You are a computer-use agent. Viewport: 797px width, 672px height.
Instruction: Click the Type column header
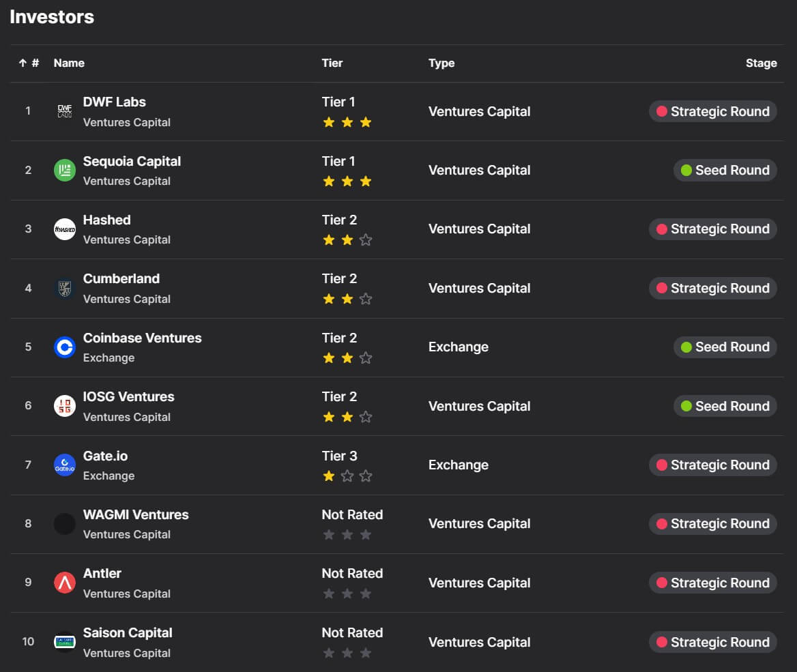441,63
